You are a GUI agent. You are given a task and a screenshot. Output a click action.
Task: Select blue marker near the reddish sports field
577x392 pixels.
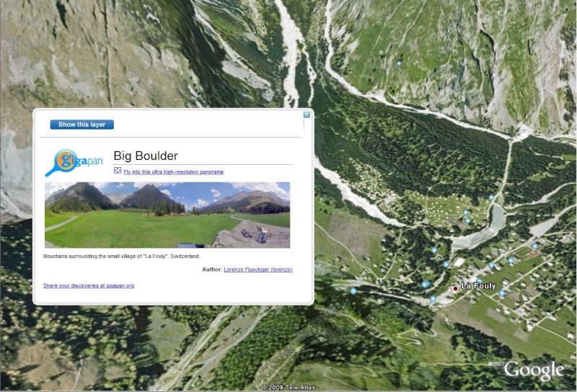(x=534, y=246)
